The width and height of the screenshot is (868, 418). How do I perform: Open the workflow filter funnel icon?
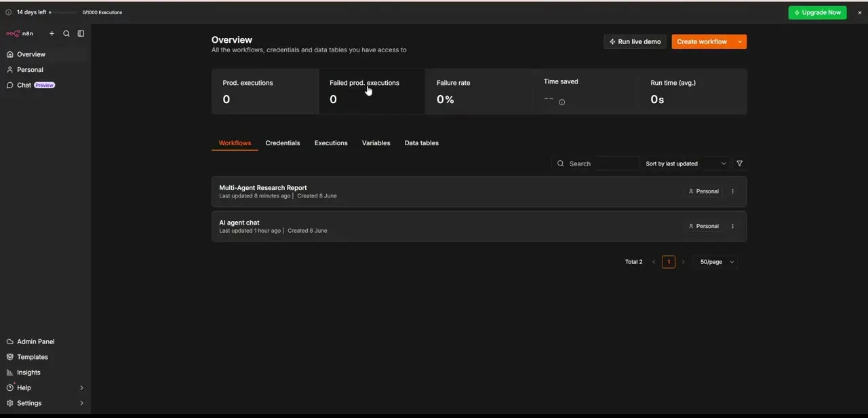[x=740, y=164]
